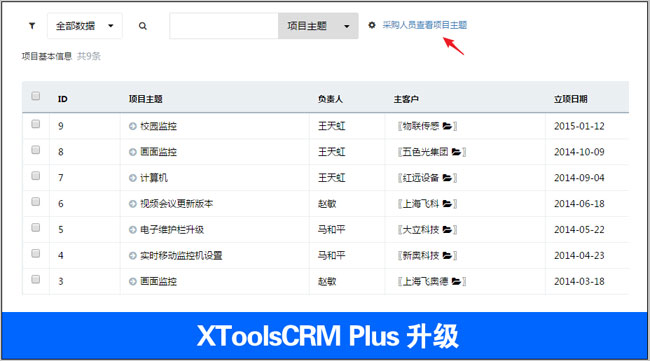Viewport: 650px width, 361px height.
Task: Sort by 立项日期 column header
Action: click(x=570, y=99)
